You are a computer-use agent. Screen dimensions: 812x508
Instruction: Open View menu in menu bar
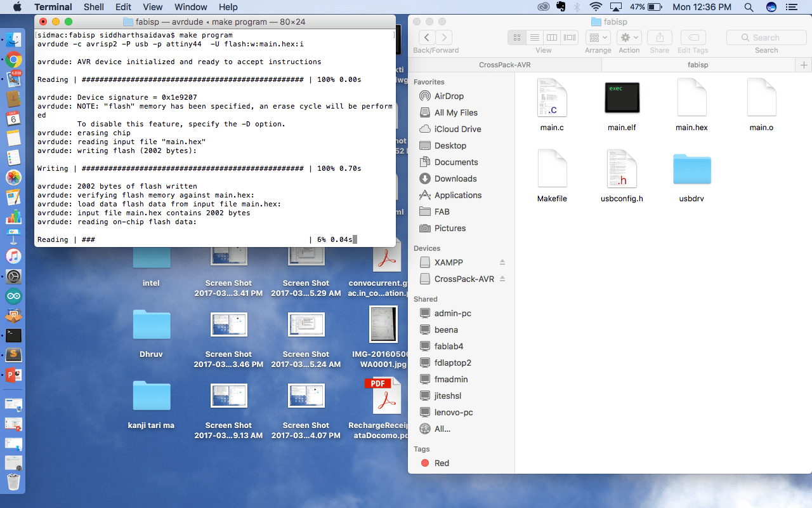pyautogui.click(x=152, y=7)
